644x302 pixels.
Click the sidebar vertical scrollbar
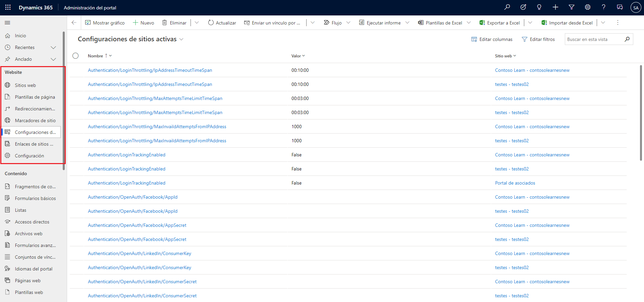coord(64,101)
